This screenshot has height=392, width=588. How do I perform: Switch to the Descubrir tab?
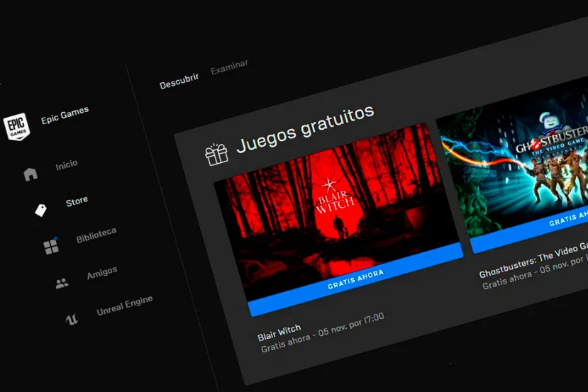(179, 82)
